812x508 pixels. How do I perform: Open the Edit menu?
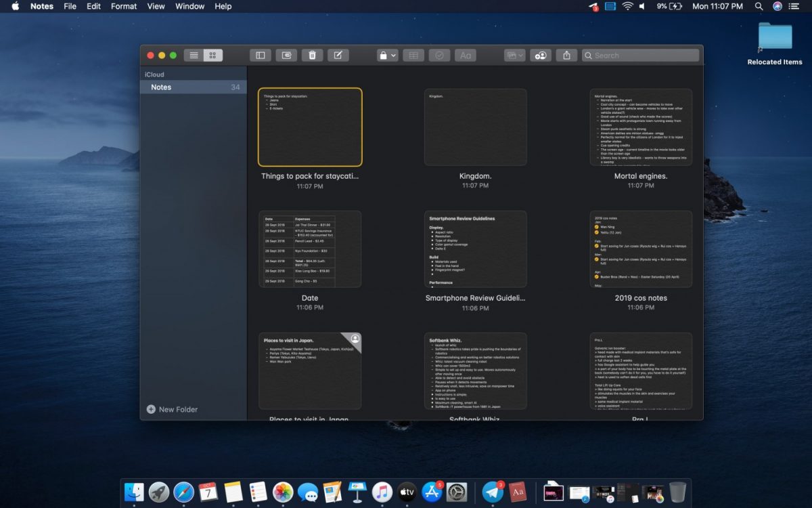[93, 6]
